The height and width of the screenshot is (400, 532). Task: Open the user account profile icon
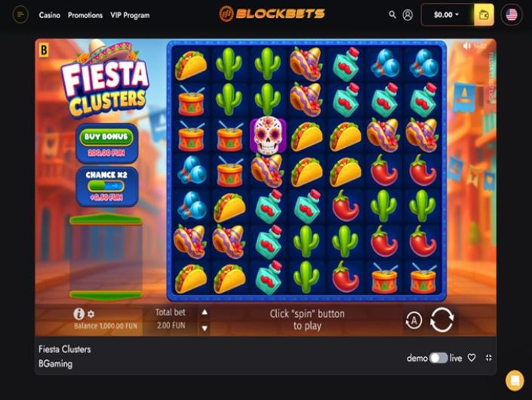[407, 14]
